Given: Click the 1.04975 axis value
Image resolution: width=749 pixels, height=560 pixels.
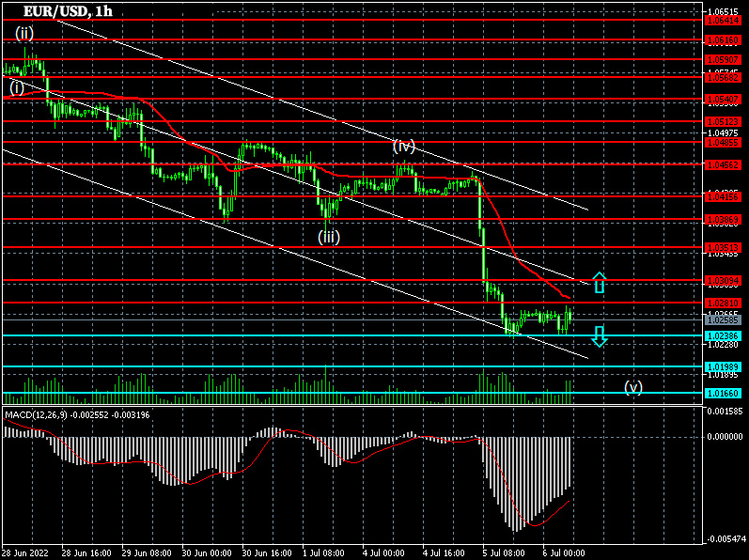Looking at the screenshot, I should [x=725, y=132].
